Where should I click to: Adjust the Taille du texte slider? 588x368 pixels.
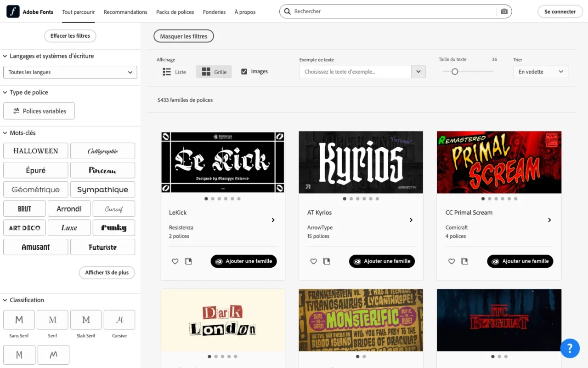455,71
